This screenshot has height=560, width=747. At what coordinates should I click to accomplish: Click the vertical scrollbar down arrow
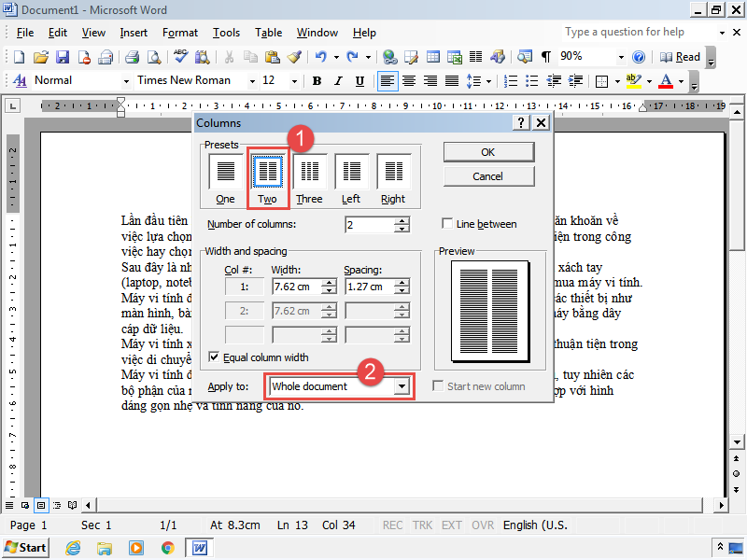coord(737,441)
